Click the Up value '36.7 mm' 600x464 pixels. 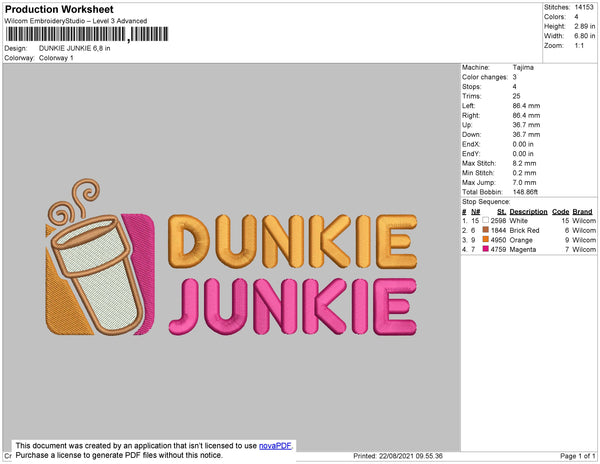click(x=527, y=125)
